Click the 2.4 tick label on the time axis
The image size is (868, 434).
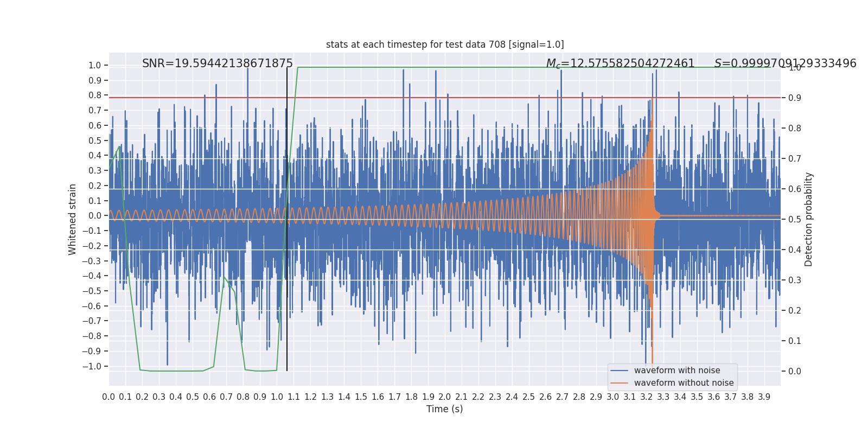pos(512,397)
